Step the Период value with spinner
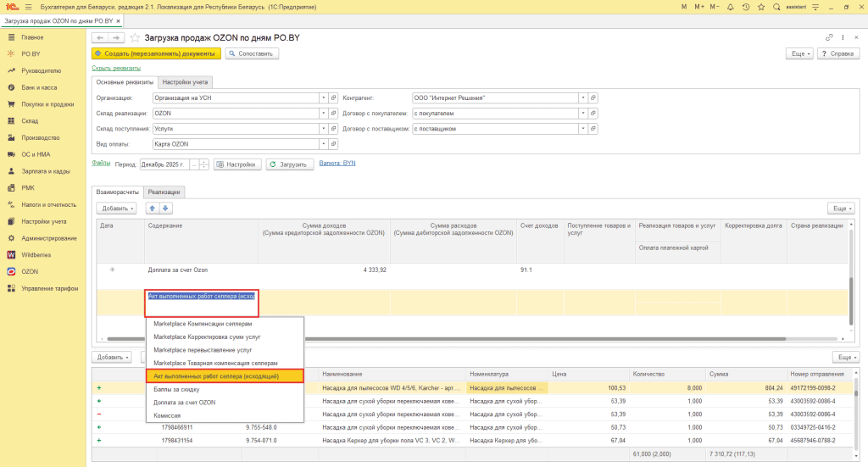The image size is (868, 467). tap(203, 164)
